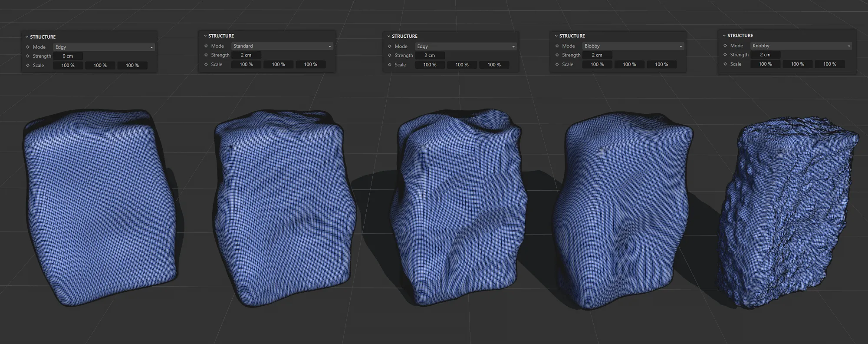This screenshot has height=344, width=868.
Task: Click the Strength keyframe diamond in the Knobby panel
Action: point(725,55)
